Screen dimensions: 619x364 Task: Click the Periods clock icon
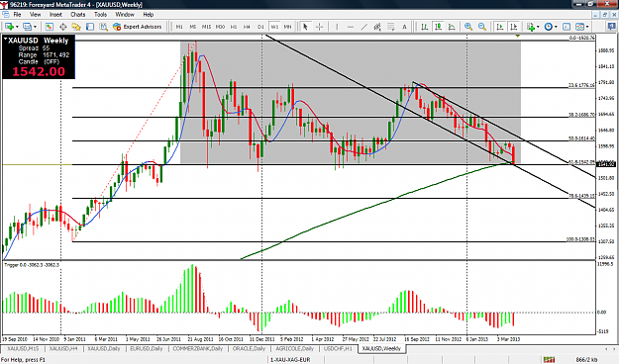[x=549, y=27]
